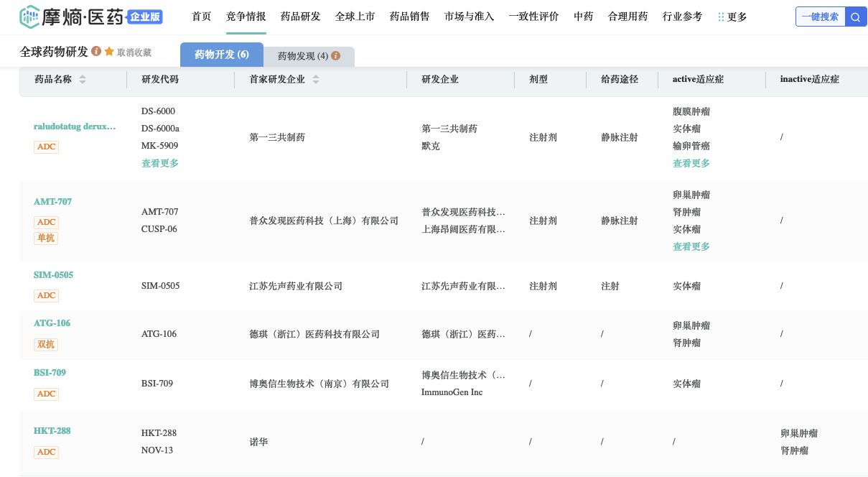
Task: Go to 合理用药 section
Action: (x=627, y=17)
